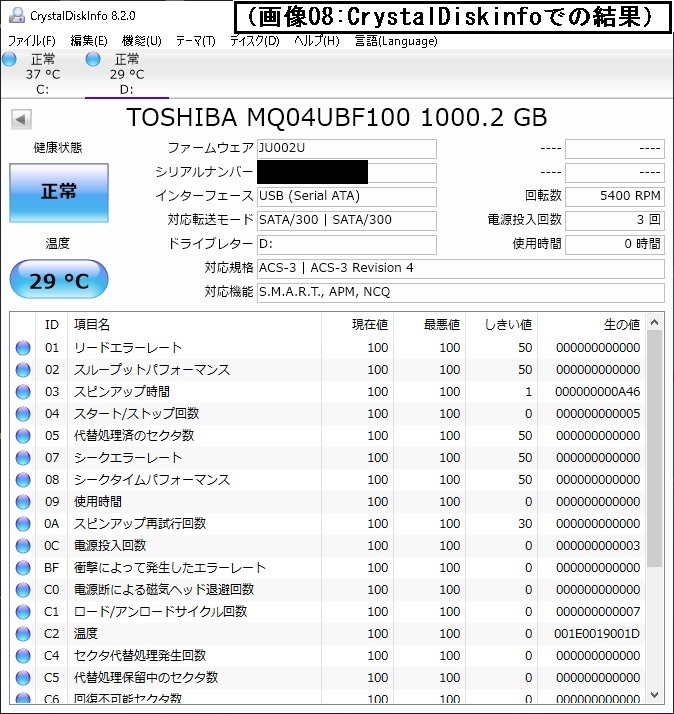Screen dimensions: 674x714
Task: Click the ID column header
Action: click(52, 325)
